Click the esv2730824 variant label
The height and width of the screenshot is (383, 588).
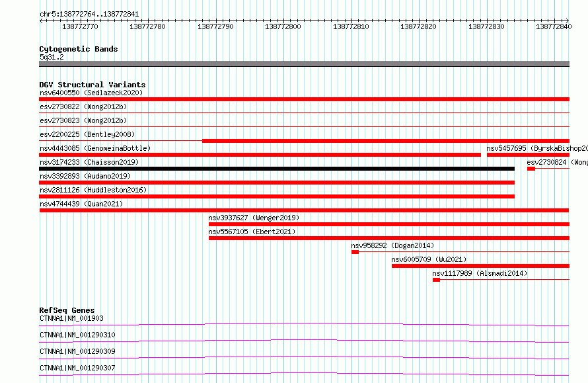[x=557, y=162]
